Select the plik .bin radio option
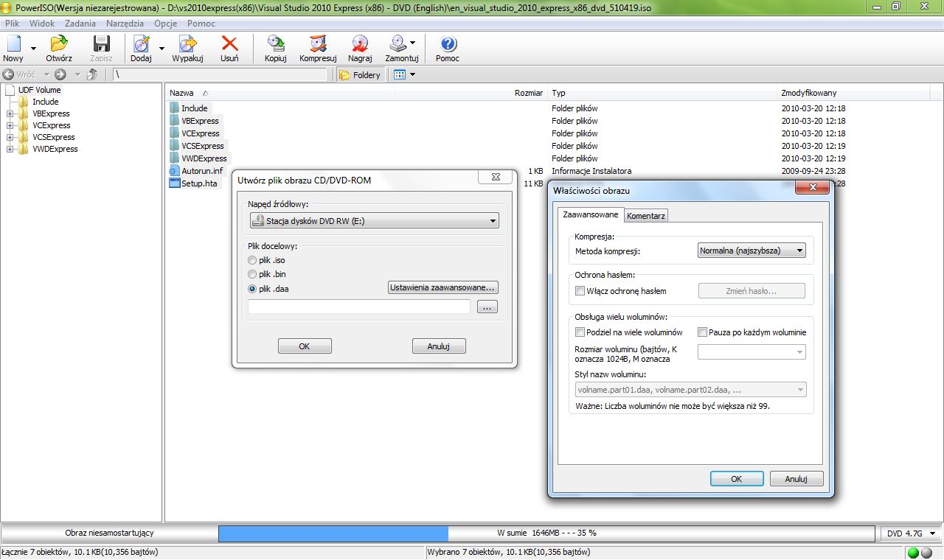944x560 pixels. click(x=253, y=274)
